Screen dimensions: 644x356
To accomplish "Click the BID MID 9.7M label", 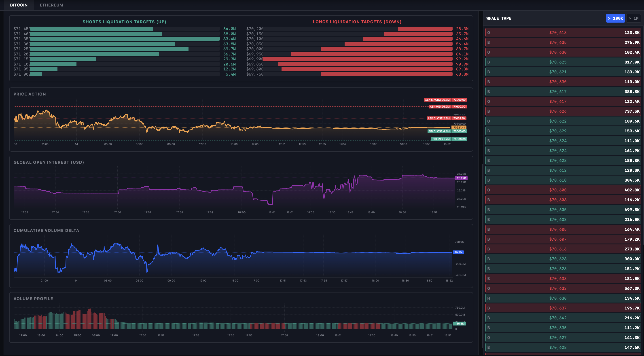I will click(441, 139).
